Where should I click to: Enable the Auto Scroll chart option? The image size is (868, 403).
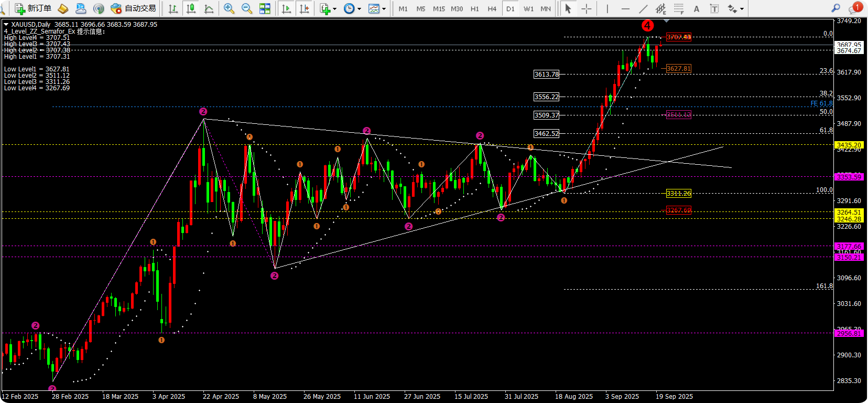pyautogui.click(x=286, y=8)
